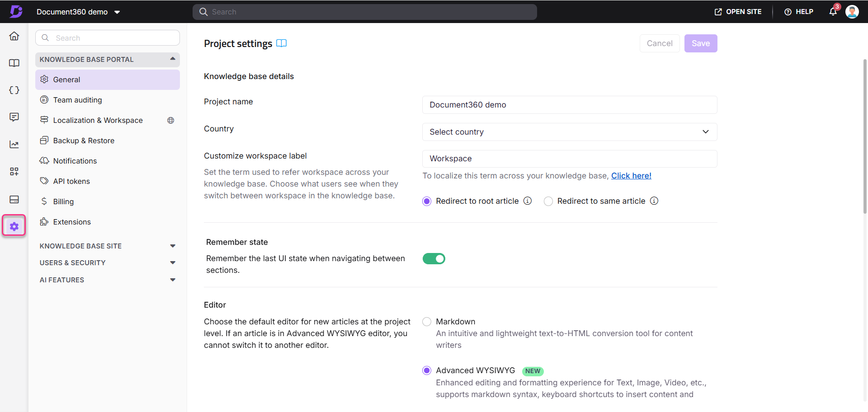Click the Backup & Restore icon
Image resolution: width=868 pixels, height=412 pixels.
coord(44,140)
